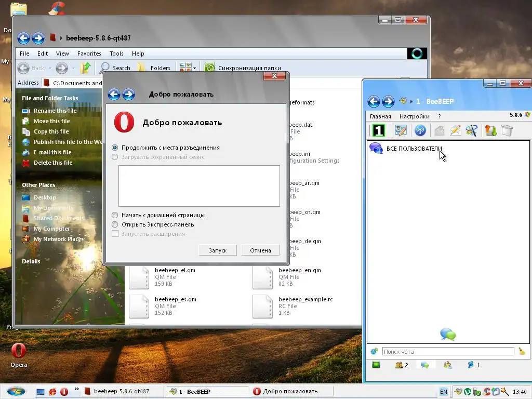Viewport: 532px width, 399px height.
Task: Select the beebeep_en.qm file
Action: pyautogui.click(x=287, y=277)
